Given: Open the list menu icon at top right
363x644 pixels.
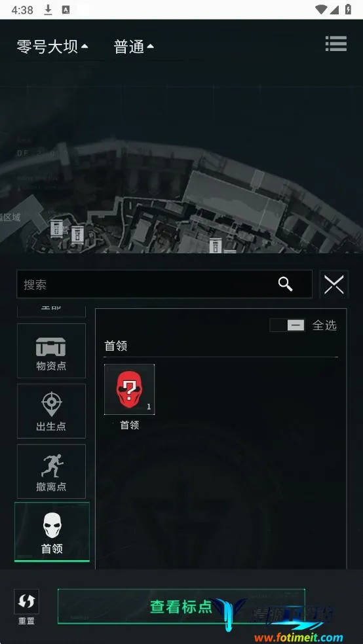Looking at the screenshot, I should coord(336,44).
